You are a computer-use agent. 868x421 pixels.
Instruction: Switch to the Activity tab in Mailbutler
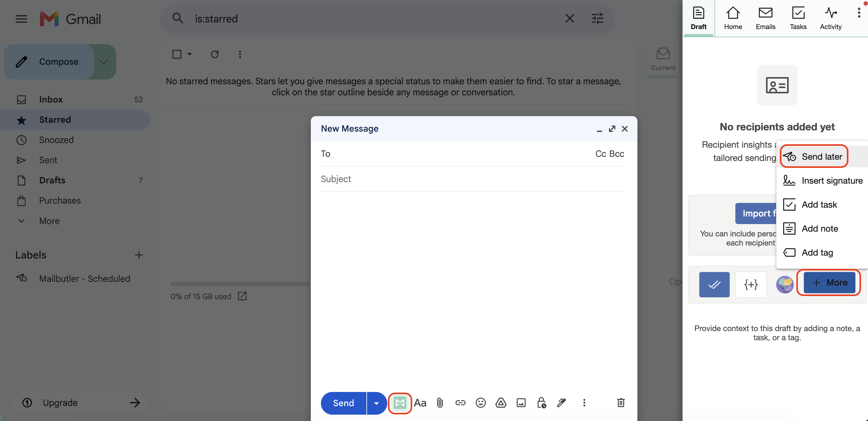(x=831, y=18)
